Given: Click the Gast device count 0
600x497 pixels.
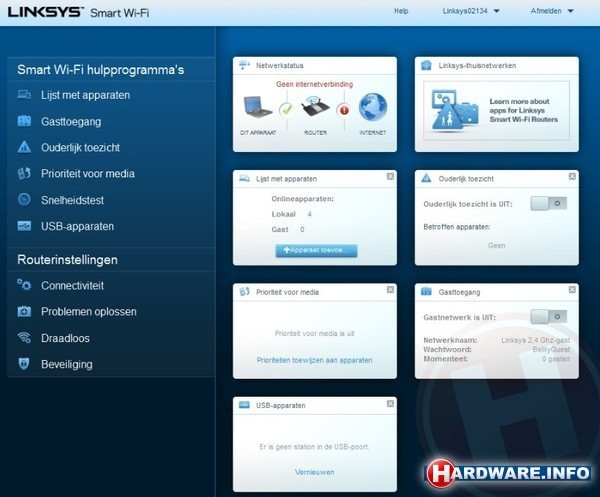Looking at the screenshot, I should coord(302,229).
